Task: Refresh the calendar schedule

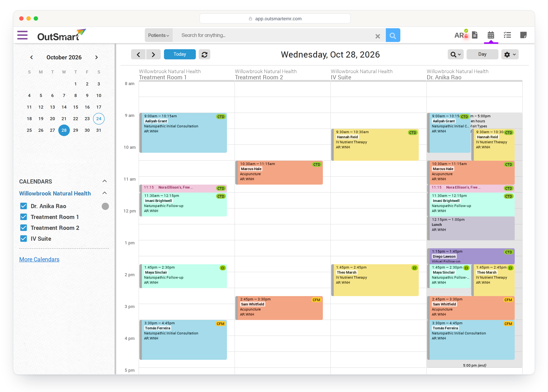Action: click(x=204, y=54)
